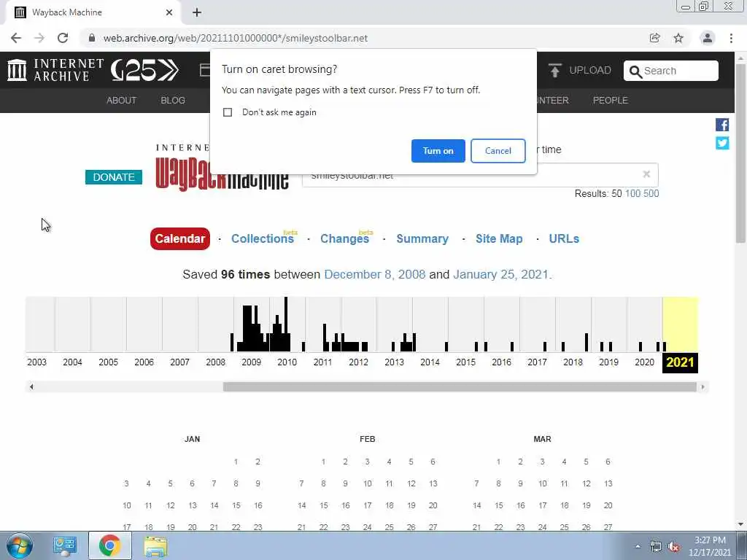Screen dimensions: 747x560
Task: Click the search magnifier icon
Action: [635, 71]
